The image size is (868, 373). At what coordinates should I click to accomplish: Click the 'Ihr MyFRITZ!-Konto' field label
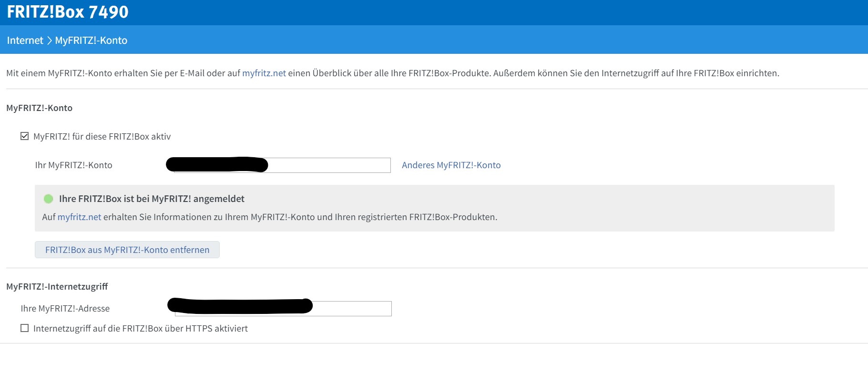[x=73, y=165]
